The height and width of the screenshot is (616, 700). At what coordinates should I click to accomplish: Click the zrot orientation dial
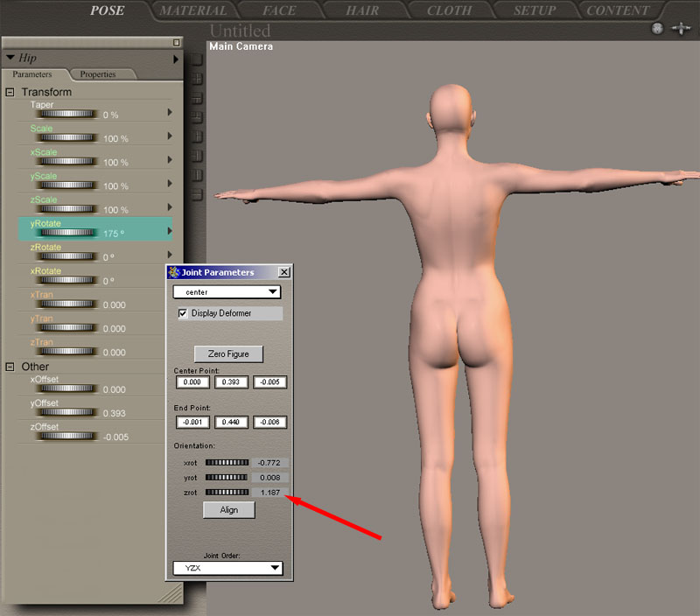(227, 493)
